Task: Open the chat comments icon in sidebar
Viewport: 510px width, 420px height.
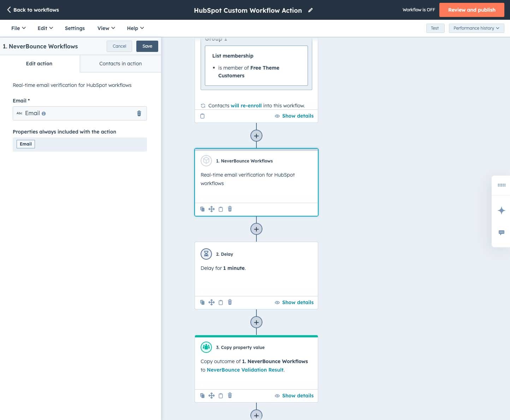Action: point(502,232)
